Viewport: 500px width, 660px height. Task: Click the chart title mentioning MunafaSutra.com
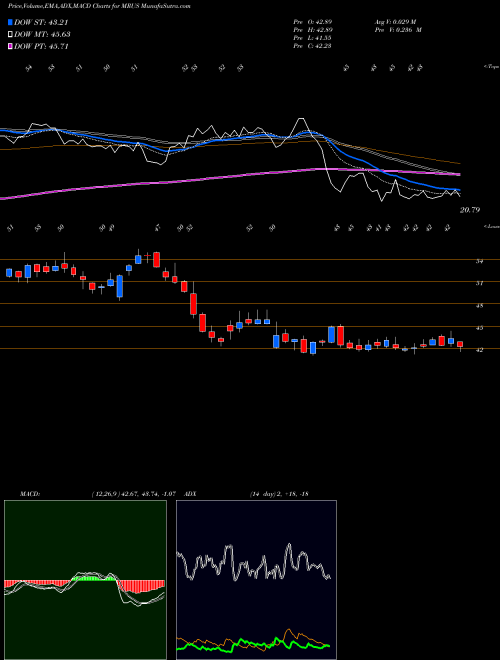point(99,6)
